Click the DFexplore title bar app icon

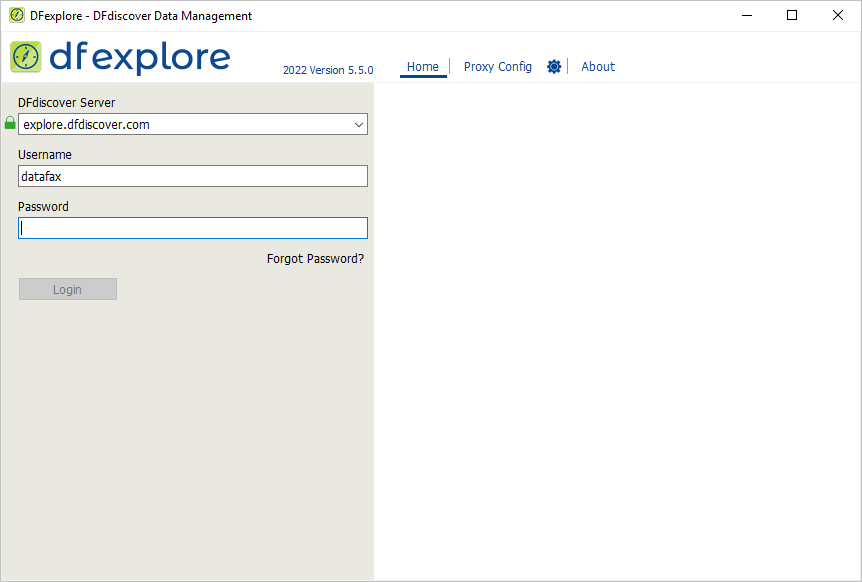coord(17,15)
